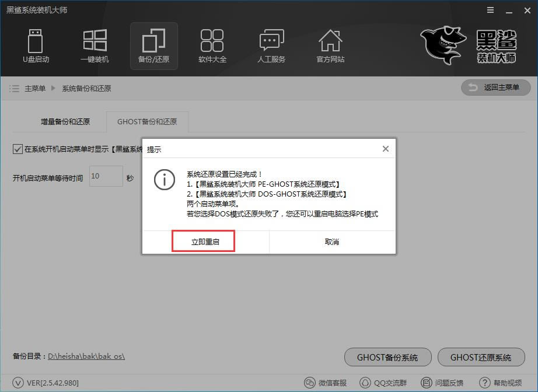Open the 人工服务 support chat
Viewport: 538px width, 392px height.
pos(271,46)
